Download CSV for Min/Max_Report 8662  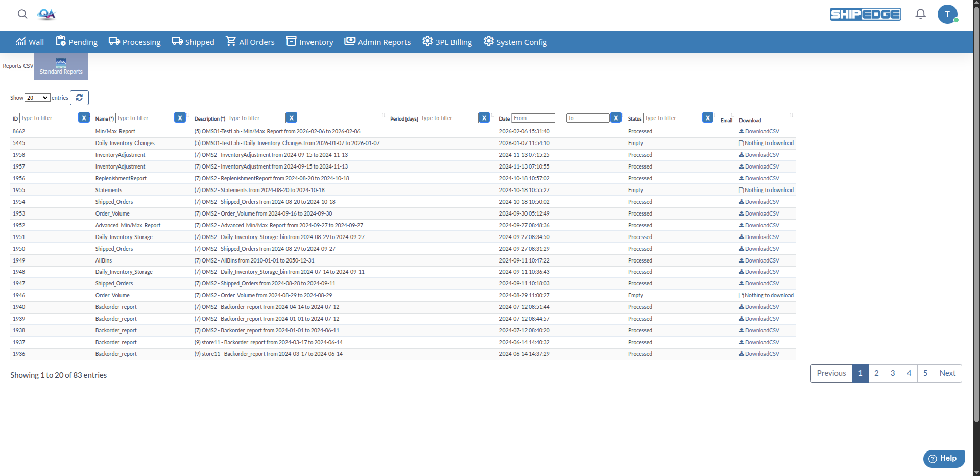[759, 131]
